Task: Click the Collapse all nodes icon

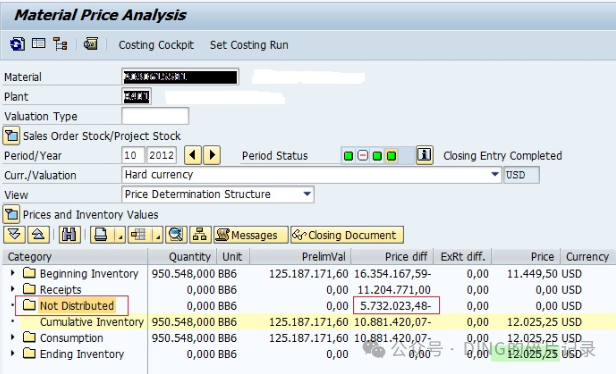Action: tap(38, 235)
